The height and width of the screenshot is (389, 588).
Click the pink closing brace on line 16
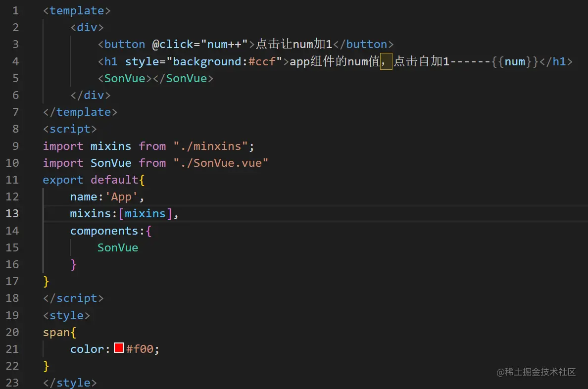coord(73,264)
